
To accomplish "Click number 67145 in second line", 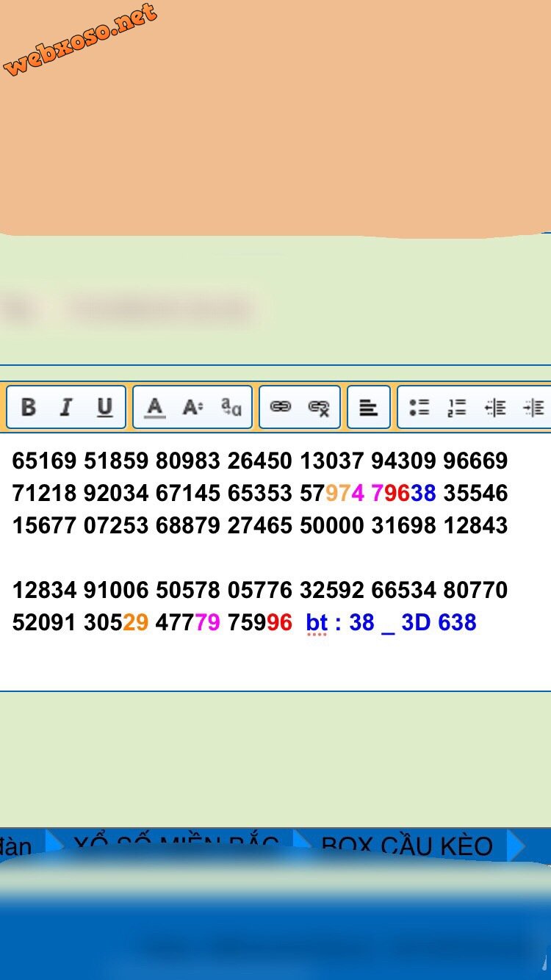I will click(188, 493).
